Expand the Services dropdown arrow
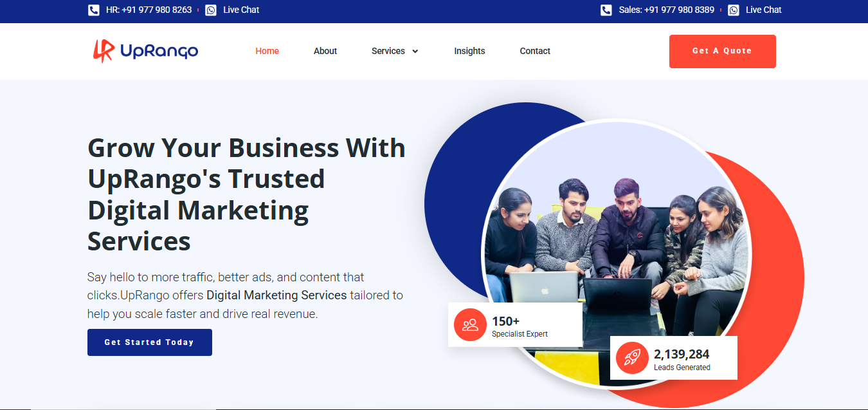 pos(415,51)
